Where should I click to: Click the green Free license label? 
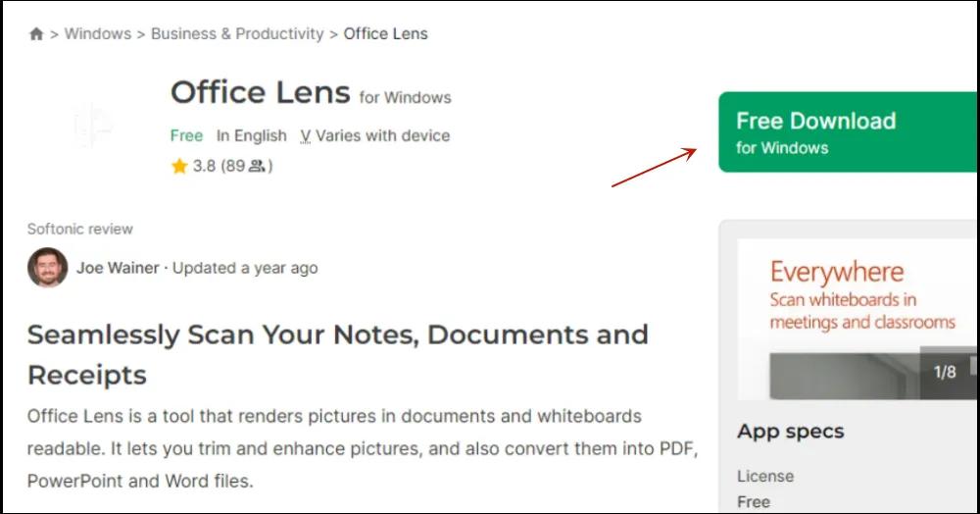186,135
